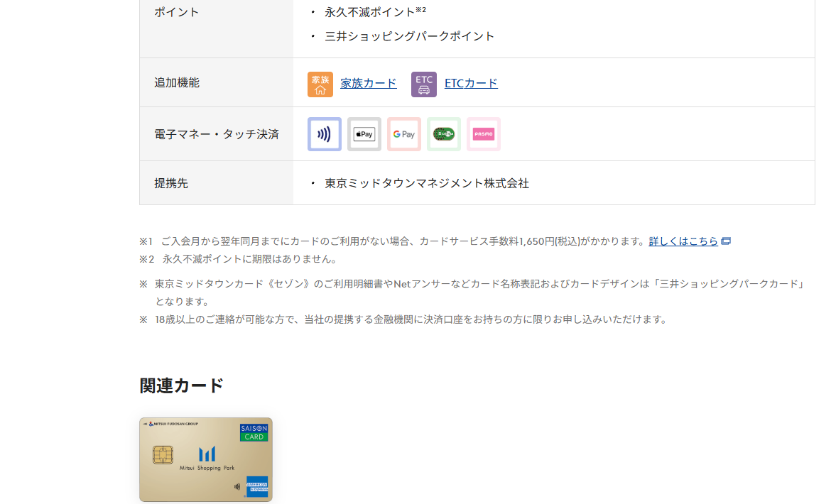Screen dimensions: 831x504
Task: Click the 東京ミッドタウンマネジメント株式会社 text
Action: (x=427, y=183)
